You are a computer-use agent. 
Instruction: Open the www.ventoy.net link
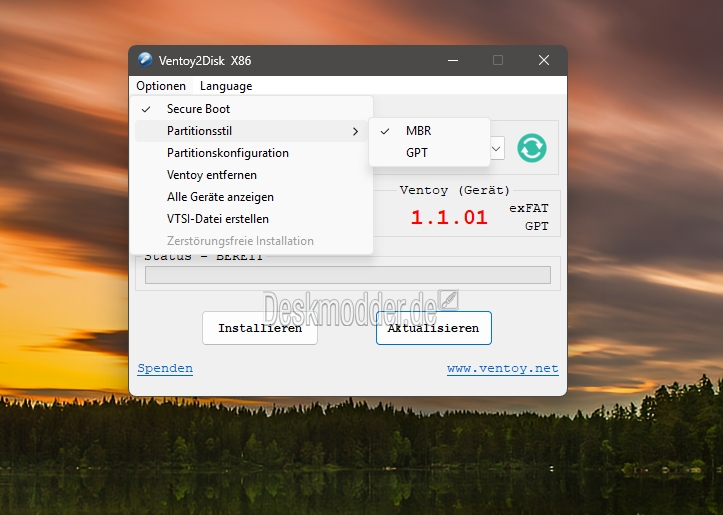point(503,368)
